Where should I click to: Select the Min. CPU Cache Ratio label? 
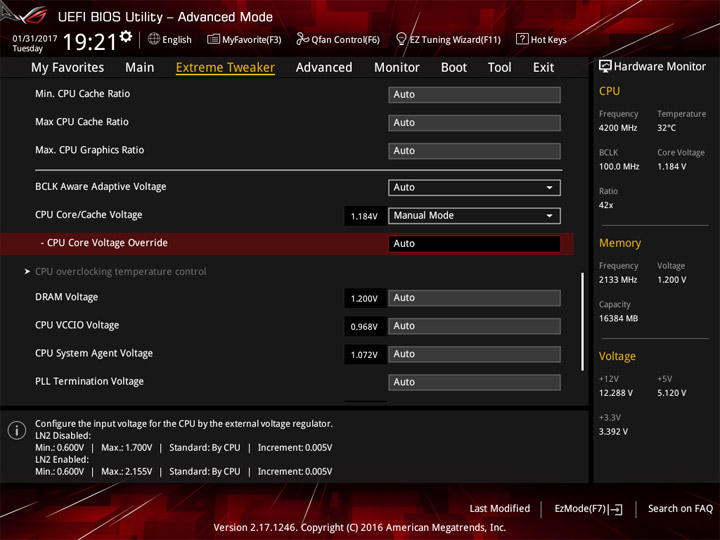(x=83, y=94)
